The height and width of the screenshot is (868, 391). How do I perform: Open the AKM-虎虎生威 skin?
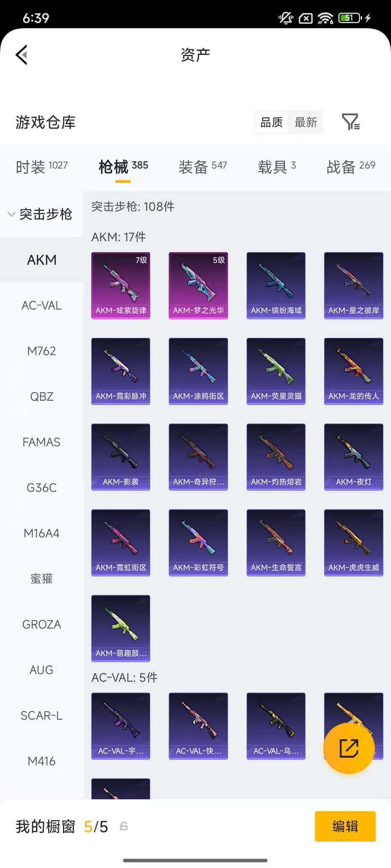coord(354,542)
